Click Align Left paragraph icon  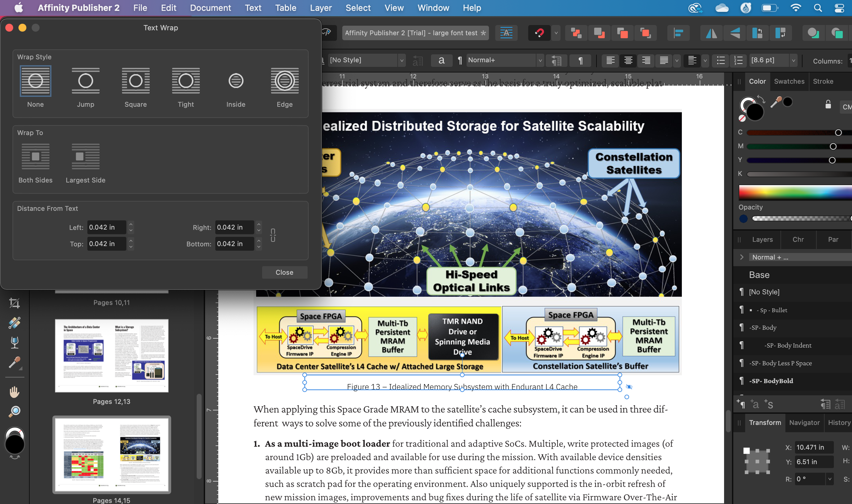tap(610, 61)
